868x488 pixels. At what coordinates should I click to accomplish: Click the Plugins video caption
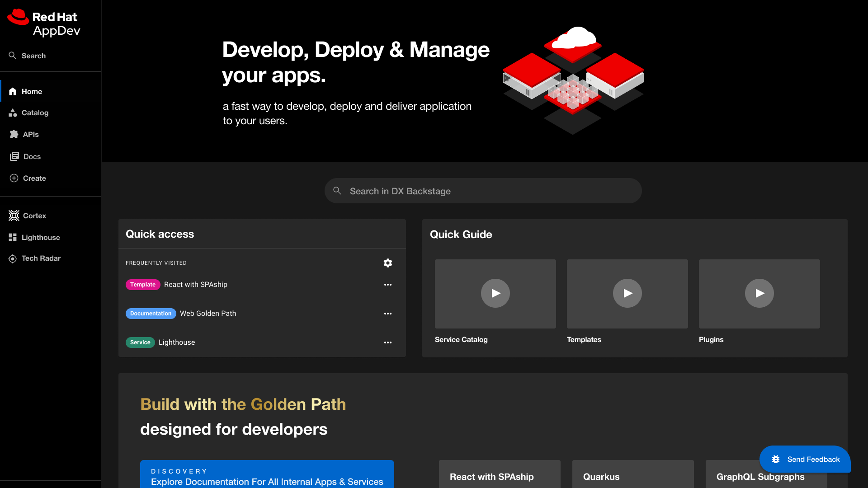pyautogui.click(x=711, y=340)
